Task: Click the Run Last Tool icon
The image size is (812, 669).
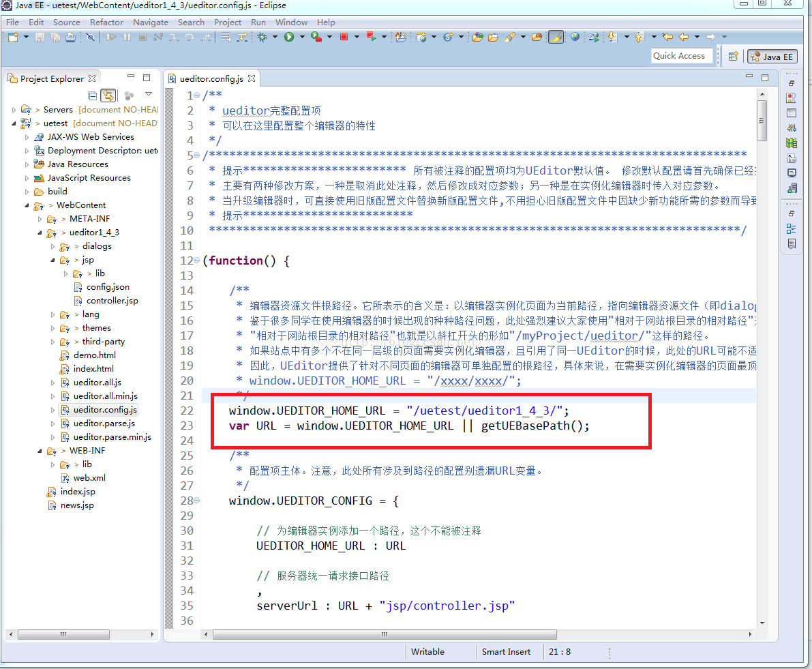Action: click(x=316, y=37)
